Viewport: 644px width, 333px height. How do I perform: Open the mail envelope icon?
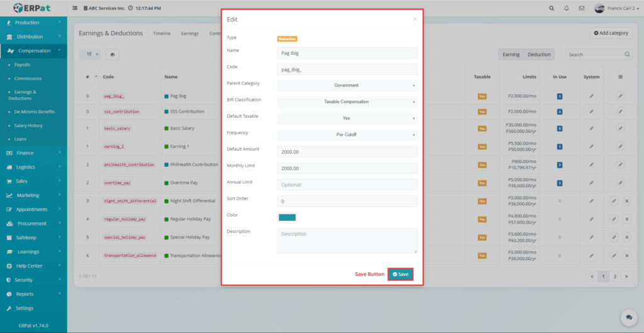[582, 8]
